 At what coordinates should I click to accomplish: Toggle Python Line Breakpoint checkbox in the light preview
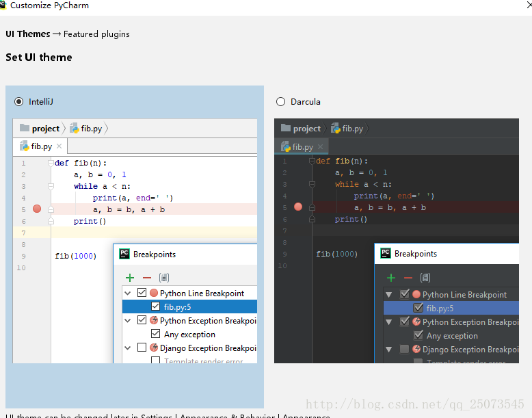[x=142, y=293]
